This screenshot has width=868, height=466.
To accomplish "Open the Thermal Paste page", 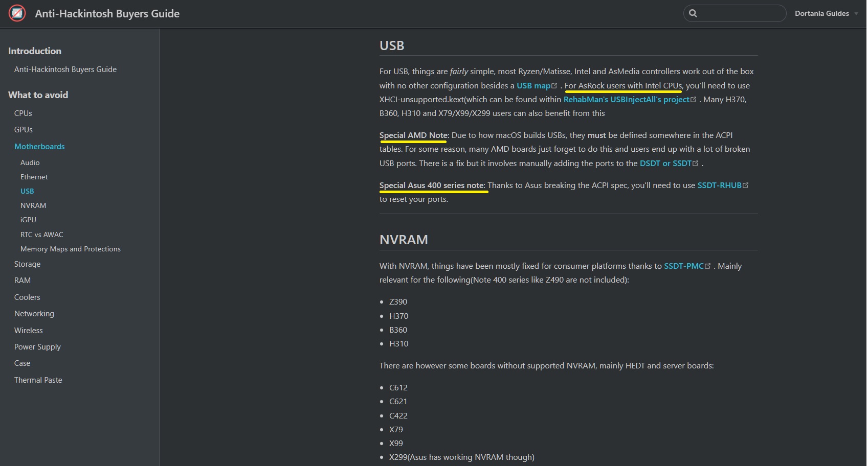I will (38, 380).
